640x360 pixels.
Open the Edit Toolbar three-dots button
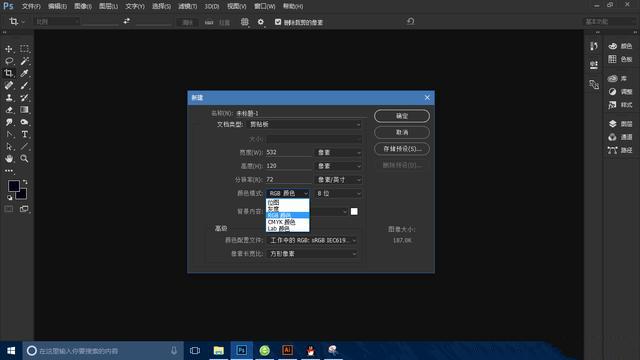pos(9,171)
